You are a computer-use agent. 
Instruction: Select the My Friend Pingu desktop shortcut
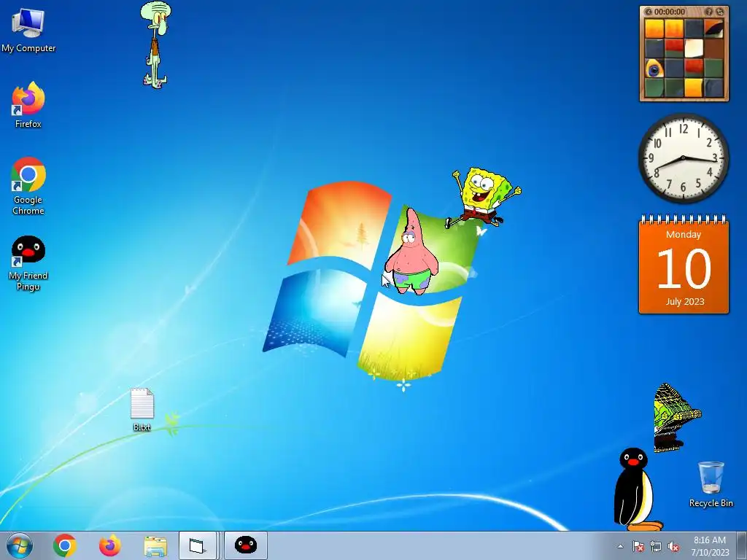coord(28,262)
